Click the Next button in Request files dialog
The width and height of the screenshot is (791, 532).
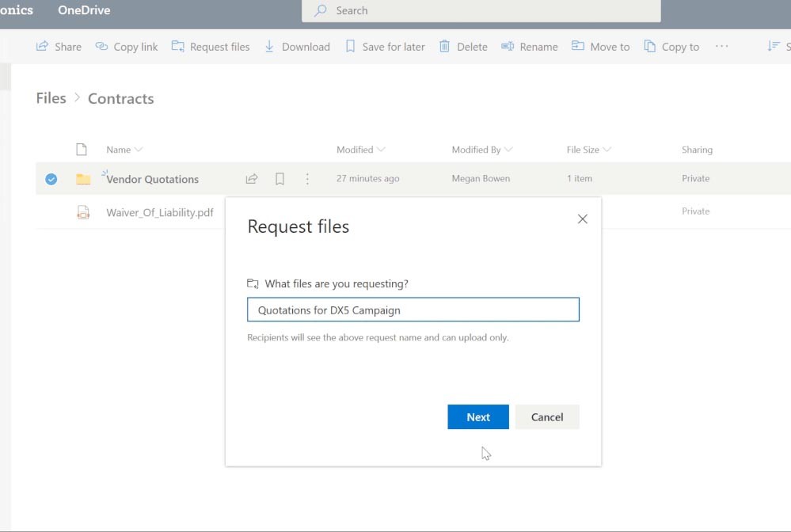coord(477,416)
